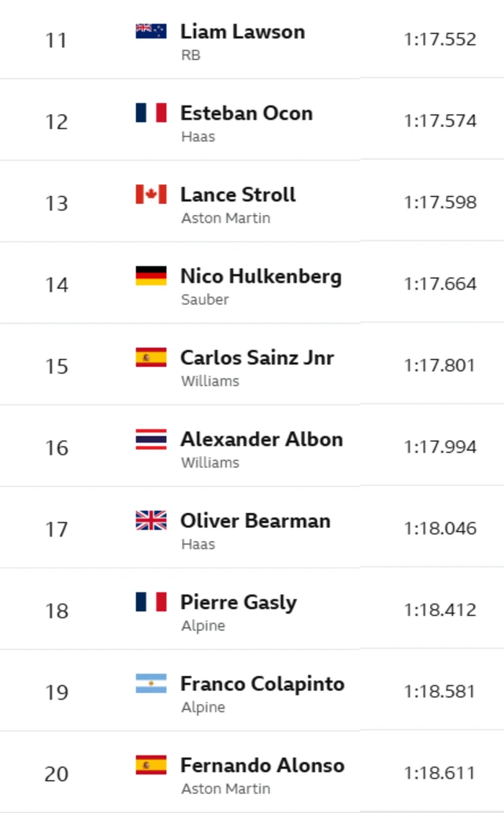Image resolution: width=504 pixels, height=813 pixels.
Task: Click the position number 16
Action: click(57, 447)
